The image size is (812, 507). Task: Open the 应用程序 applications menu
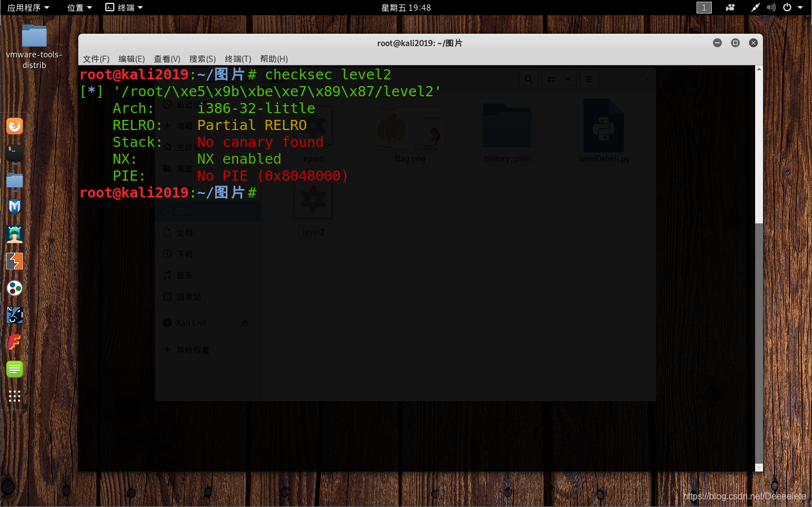[28, 7]
